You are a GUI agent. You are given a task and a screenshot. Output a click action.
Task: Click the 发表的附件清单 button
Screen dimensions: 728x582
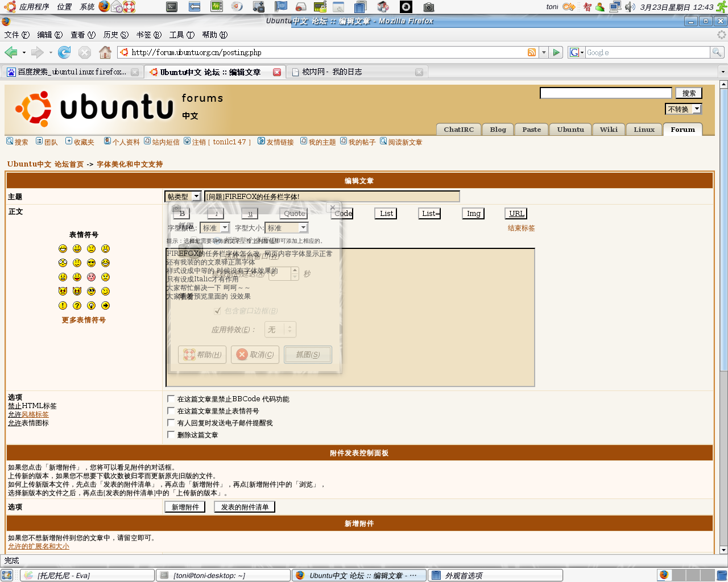click(245, 507)
